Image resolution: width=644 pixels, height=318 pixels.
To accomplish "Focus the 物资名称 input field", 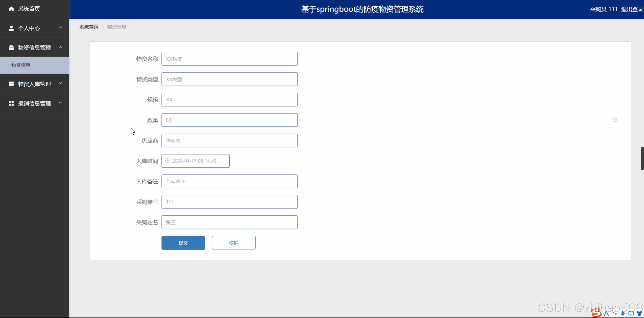I will coord(229,59).
